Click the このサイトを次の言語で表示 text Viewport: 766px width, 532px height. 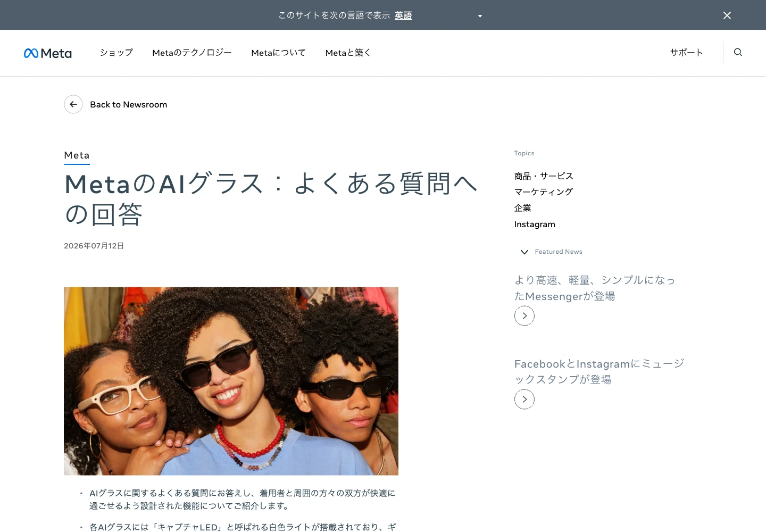334,15
